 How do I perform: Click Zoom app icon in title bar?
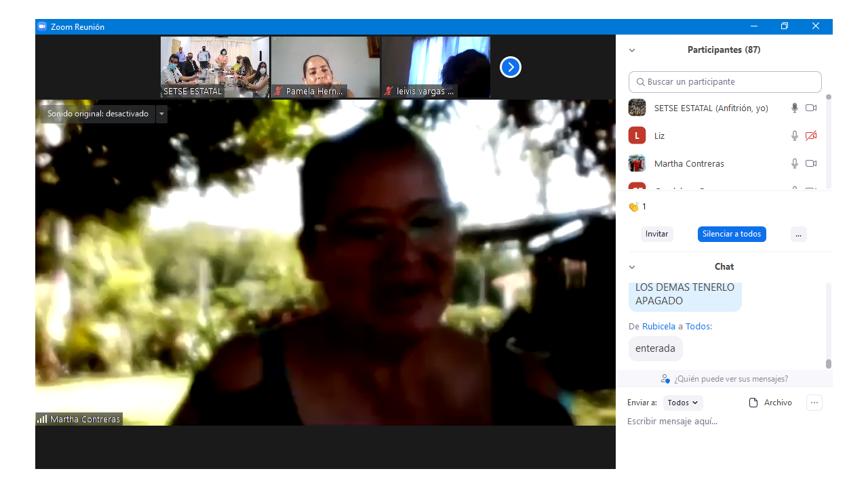point(42,26)
